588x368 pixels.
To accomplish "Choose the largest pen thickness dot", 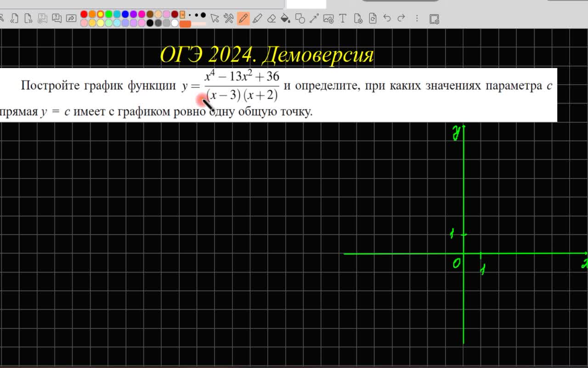I will (203, 15).
